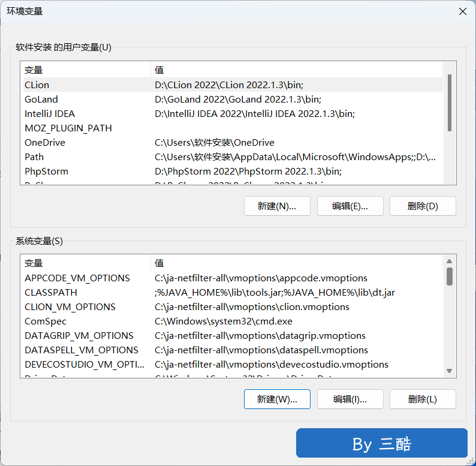
Task: Close the 环境变量 dialog
Action: [x=463, y=11]
